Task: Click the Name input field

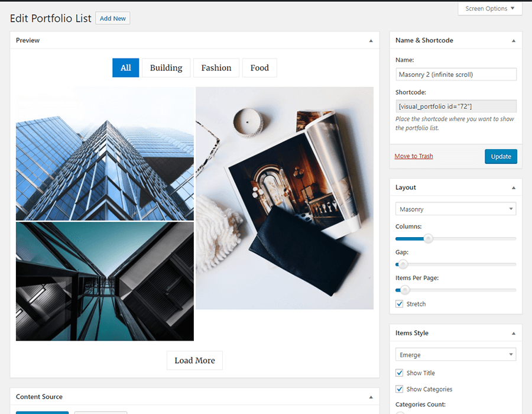Action: point(456,75)
